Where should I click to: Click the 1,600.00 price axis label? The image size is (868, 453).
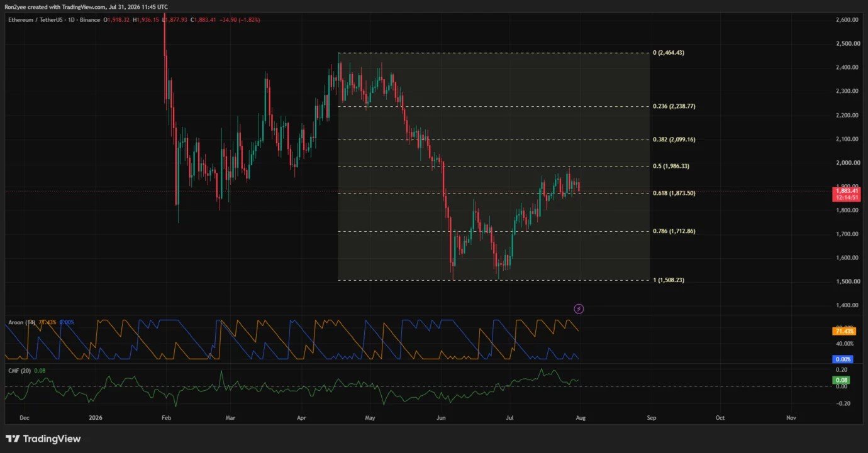coord(847,258)
